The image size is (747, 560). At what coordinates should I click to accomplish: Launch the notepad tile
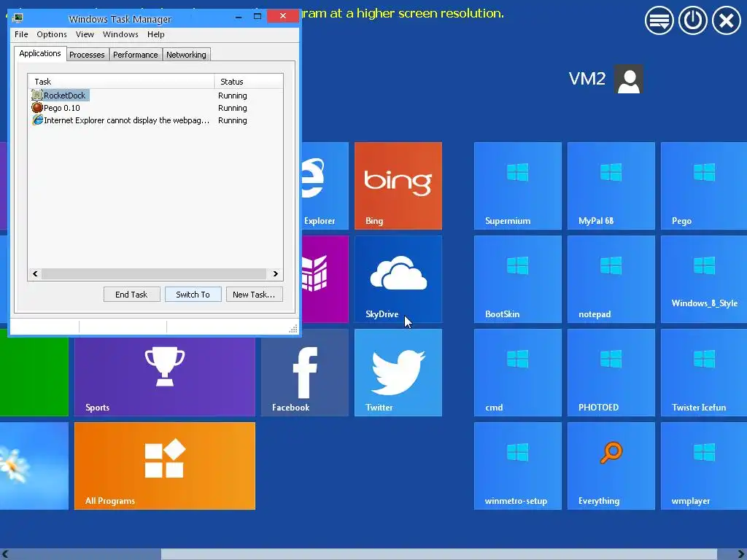pos(611,279)
